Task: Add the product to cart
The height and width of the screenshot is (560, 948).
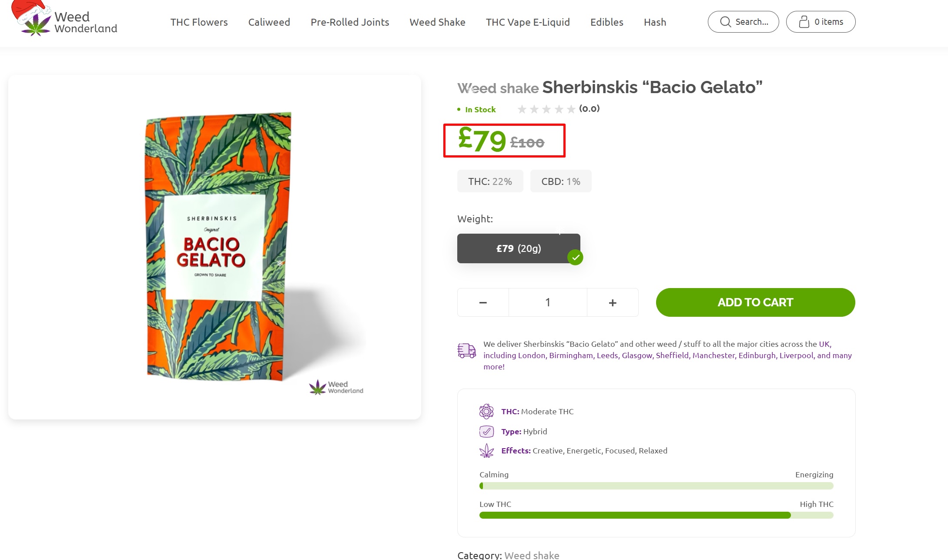Action: tap(755, 302)
